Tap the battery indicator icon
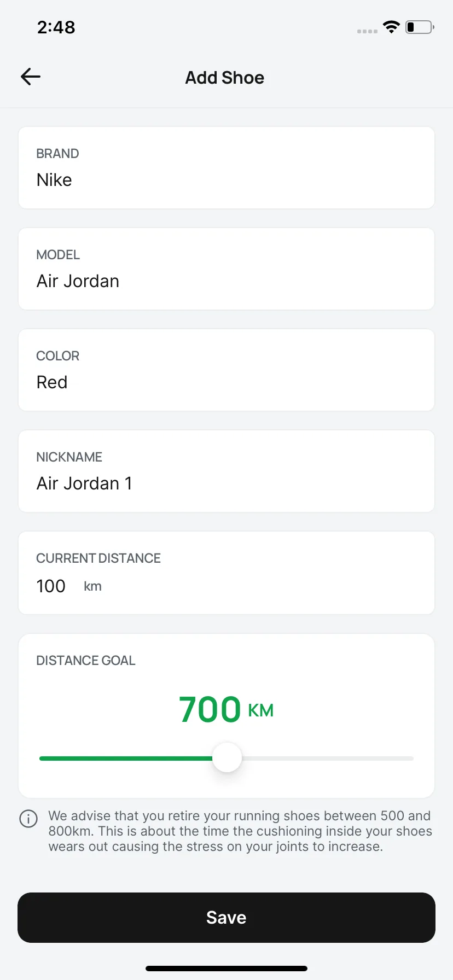This screenshot has height=980, width=453. 420,27
